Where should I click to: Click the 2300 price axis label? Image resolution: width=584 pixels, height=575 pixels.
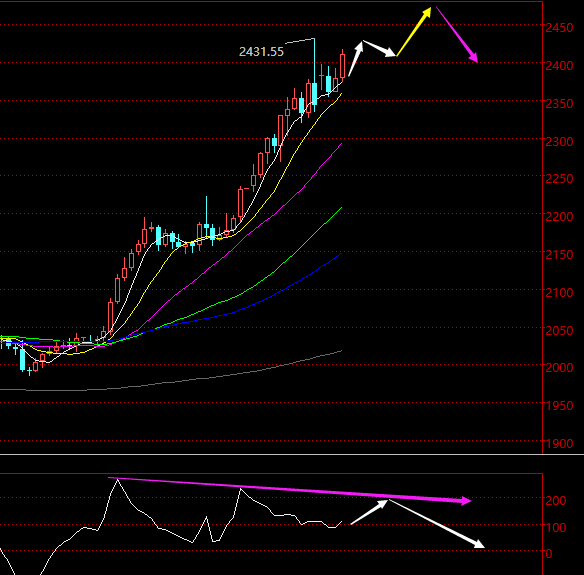559,142
